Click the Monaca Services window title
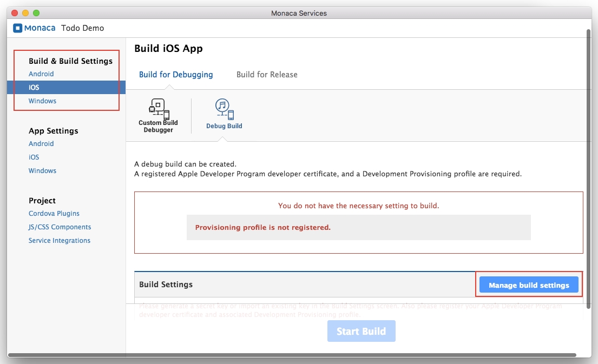 [299, 14]
